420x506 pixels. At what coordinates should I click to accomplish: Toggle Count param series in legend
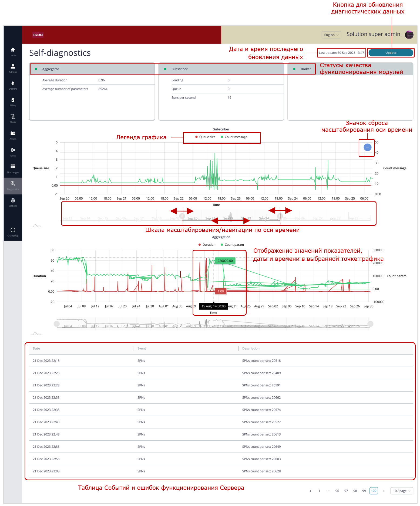[232, 245]
